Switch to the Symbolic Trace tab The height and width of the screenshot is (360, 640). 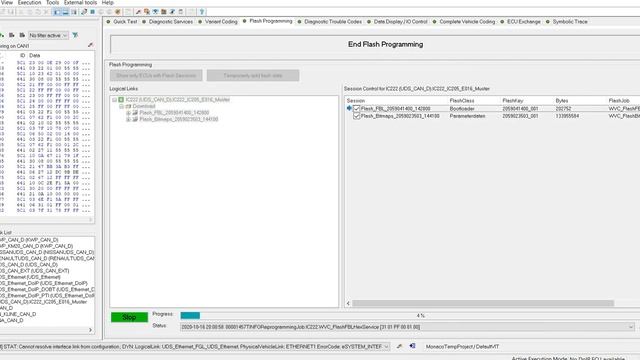click(567, 22)
